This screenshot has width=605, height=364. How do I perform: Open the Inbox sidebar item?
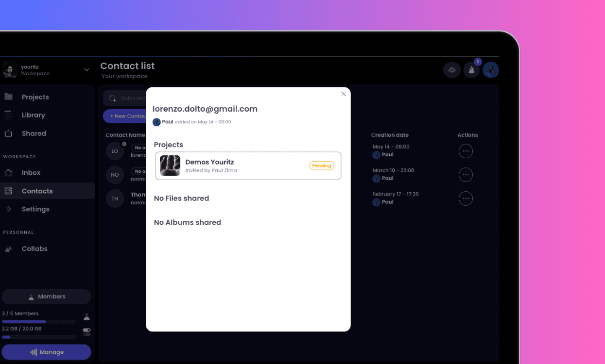pyautogui.click(x=31, y=173)
